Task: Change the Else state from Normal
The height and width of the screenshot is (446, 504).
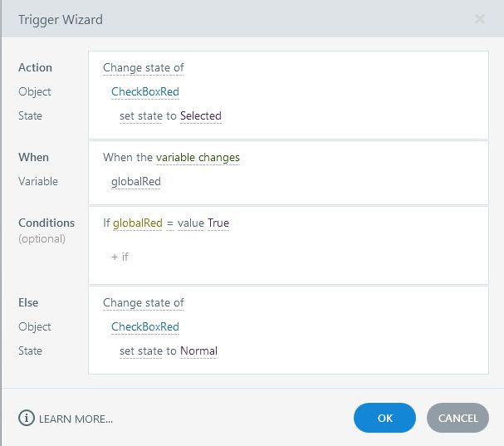Action: click(198, 350)
